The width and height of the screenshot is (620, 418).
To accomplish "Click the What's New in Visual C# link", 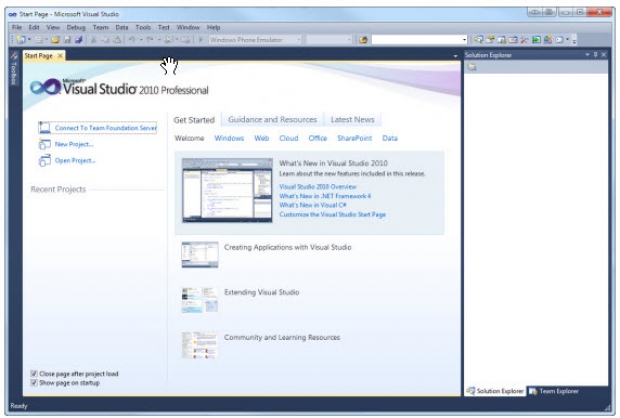I will (314, 205).
